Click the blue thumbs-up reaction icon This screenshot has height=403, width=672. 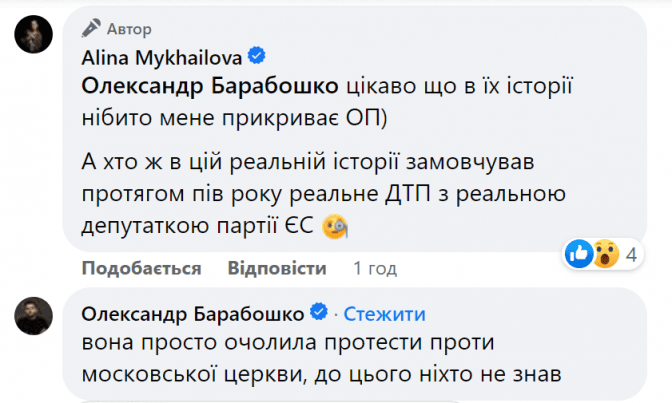click(x=579, y=254)
